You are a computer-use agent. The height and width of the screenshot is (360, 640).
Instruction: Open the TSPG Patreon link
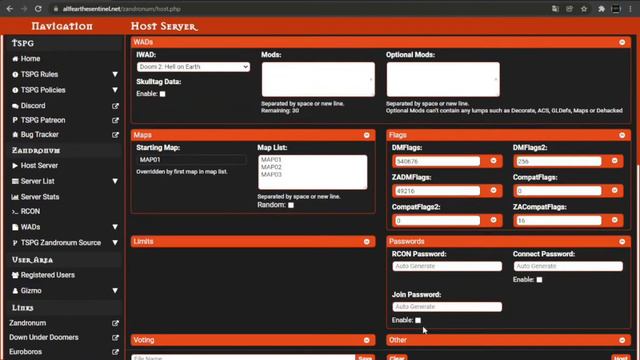tap(43, 120)
